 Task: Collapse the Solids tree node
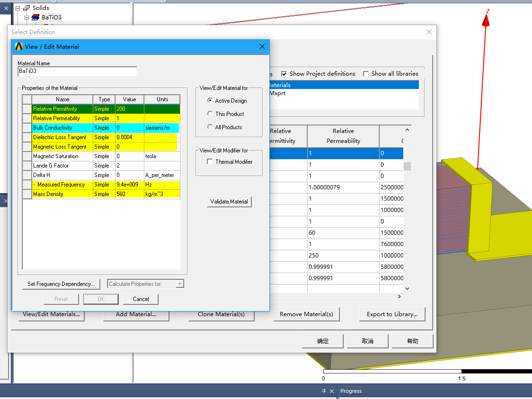click(x=18, y=8)
